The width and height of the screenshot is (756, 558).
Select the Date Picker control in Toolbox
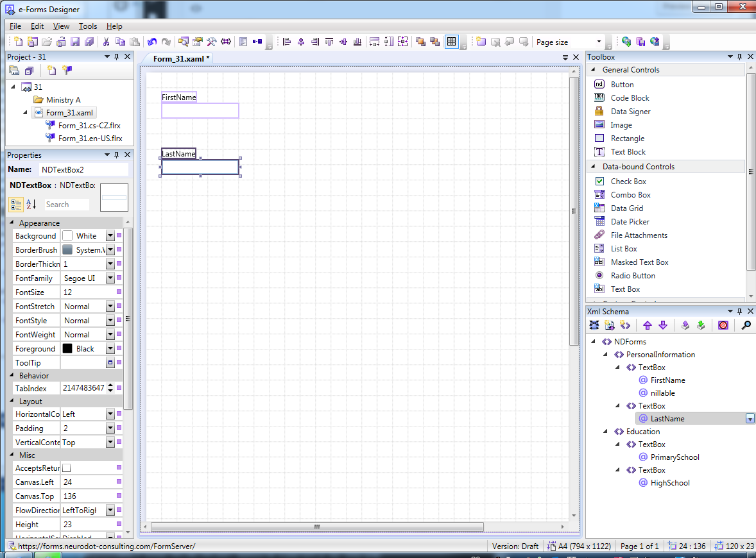pyautogui.click(x=630, y=222)
